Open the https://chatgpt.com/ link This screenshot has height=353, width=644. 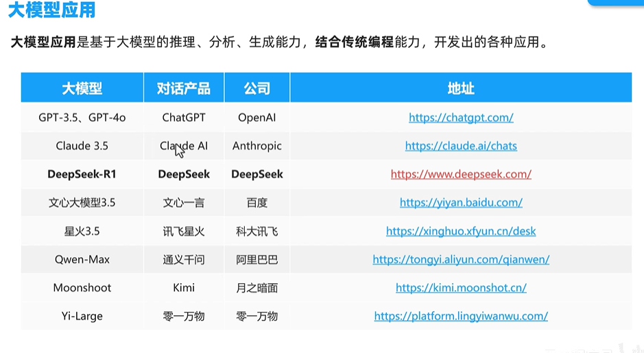click(461, 118)
